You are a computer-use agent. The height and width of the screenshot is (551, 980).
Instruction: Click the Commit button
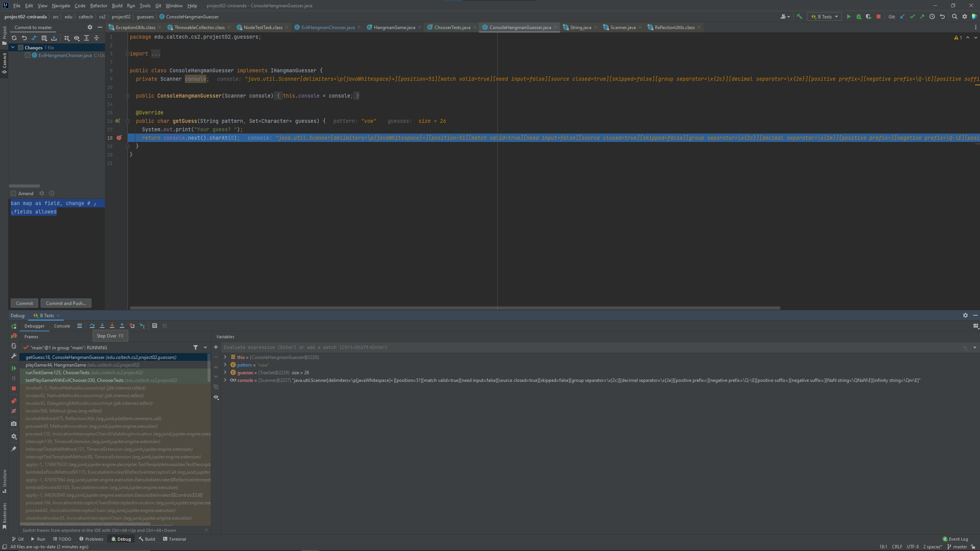tap(24, 303)
